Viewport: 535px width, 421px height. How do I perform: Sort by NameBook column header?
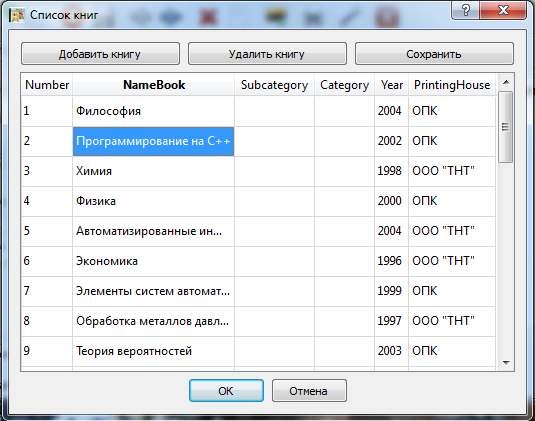pos(154,85)
